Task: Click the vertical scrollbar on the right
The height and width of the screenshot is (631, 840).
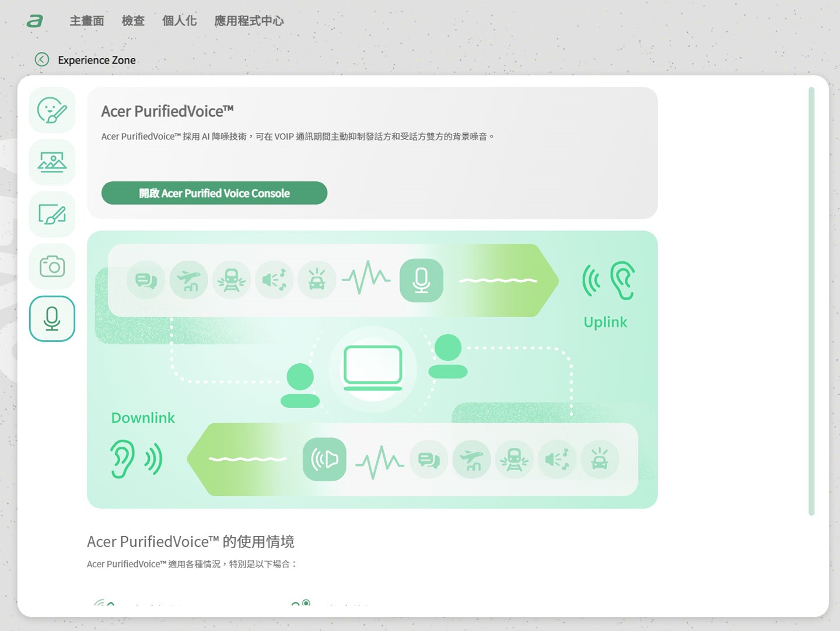Action: coord(811,301)
